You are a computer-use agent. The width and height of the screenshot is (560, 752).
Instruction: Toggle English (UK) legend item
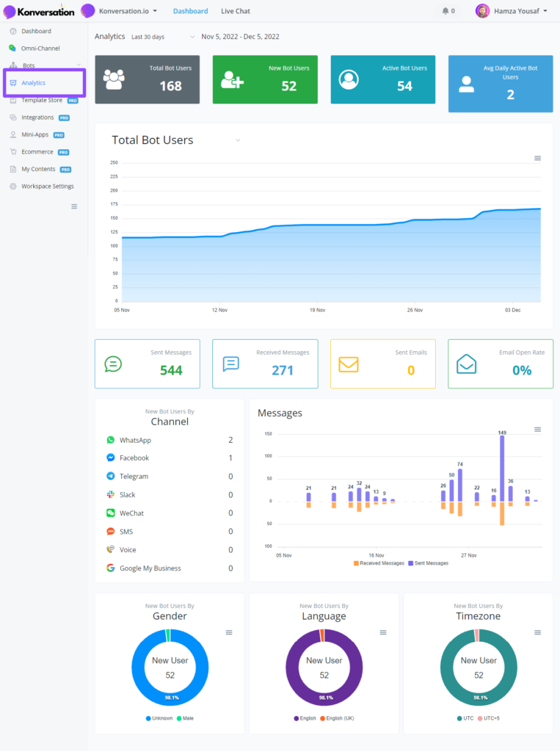click(337, 718)
